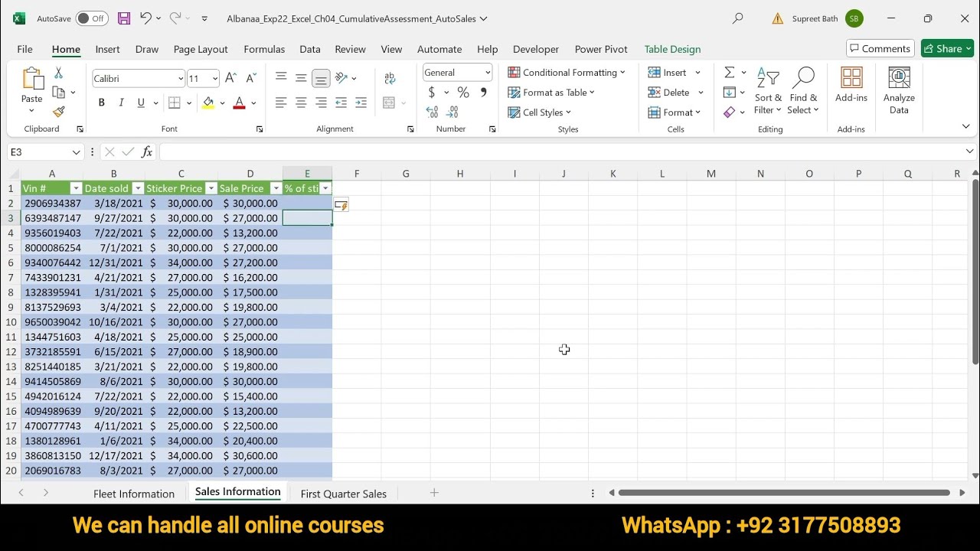This screenshot has width=980, height=551.
Task: Add a new sheet with plus button
Action: [x=434, y=493]
